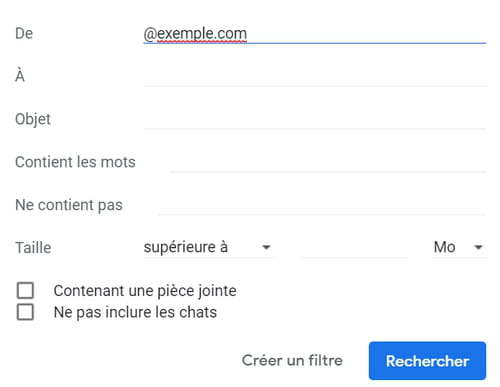Click the De field containing @exemple.com
The height and width of the screenshot is (387, 500).
click(314, 33)
